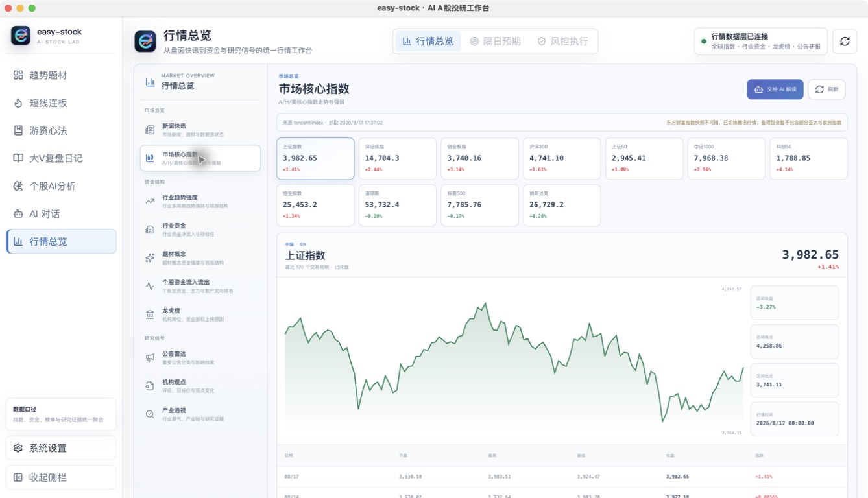The width and height of the screenshot is (868, 498).
Task: Switch to the 风控执行 tab
Action: (562, 41)
